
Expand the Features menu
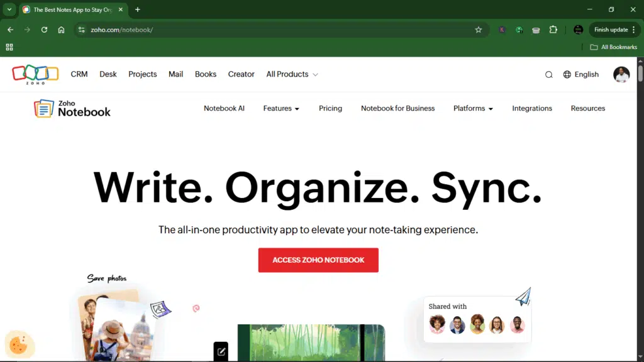pyautogui.click(x=281, y=108)
